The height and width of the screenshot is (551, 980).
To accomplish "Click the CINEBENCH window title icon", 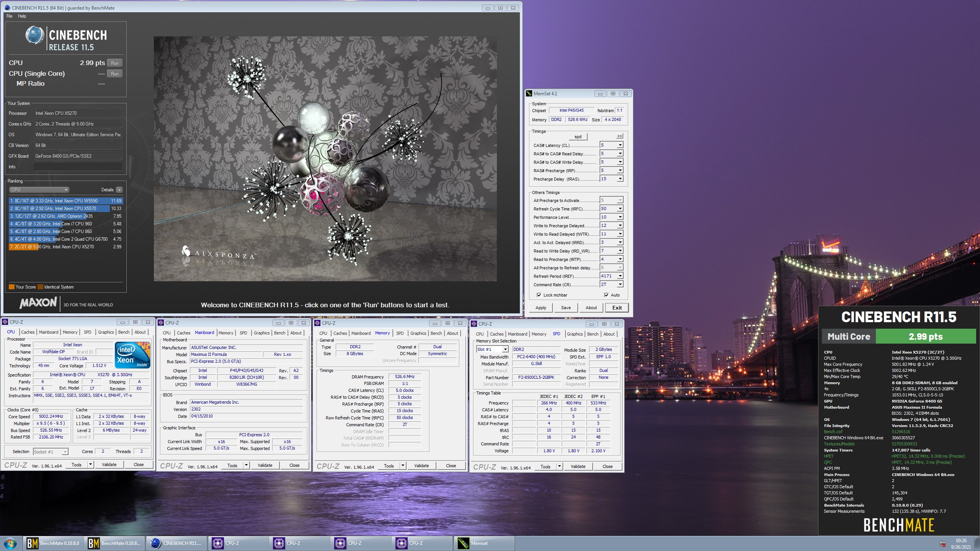I will pyautogui.click(x=7, y=8).
